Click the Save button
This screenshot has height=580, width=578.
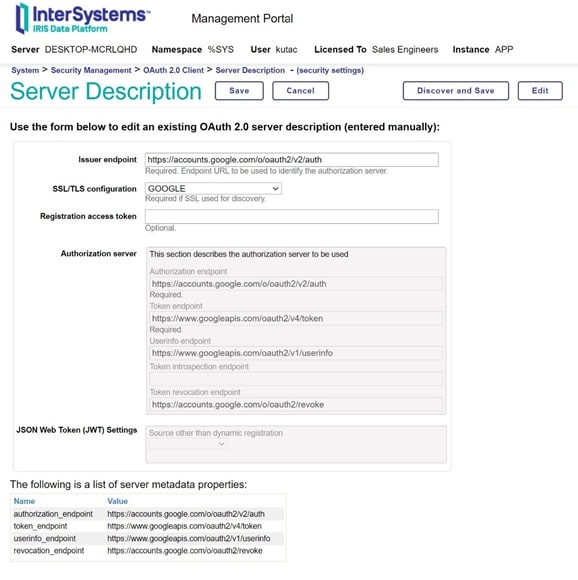(x=239, y=91)
